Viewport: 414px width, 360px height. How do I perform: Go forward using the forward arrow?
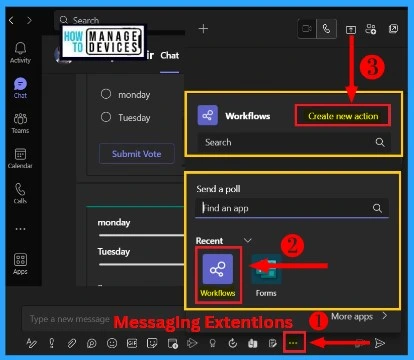click(29, 21)
